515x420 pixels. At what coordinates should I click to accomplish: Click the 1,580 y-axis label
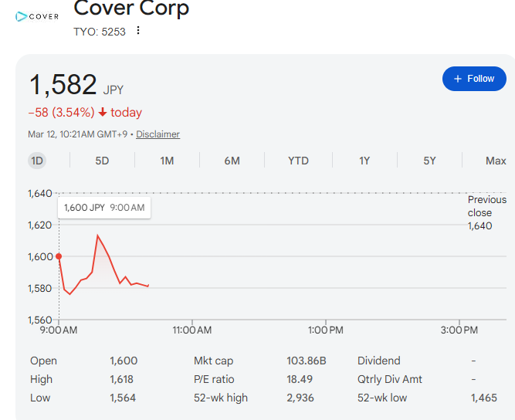tap(39, 288)
